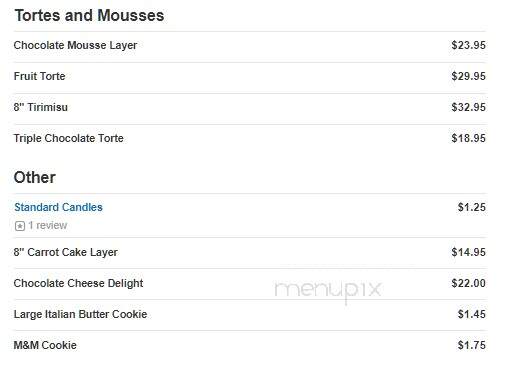Click the menupix watermark logo

[328, 291]
